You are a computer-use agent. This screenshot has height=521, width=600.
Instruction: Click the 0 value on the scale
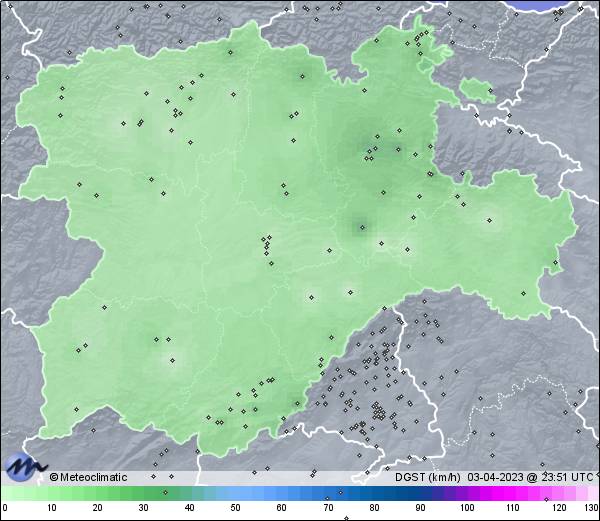(x=5, y=508)
